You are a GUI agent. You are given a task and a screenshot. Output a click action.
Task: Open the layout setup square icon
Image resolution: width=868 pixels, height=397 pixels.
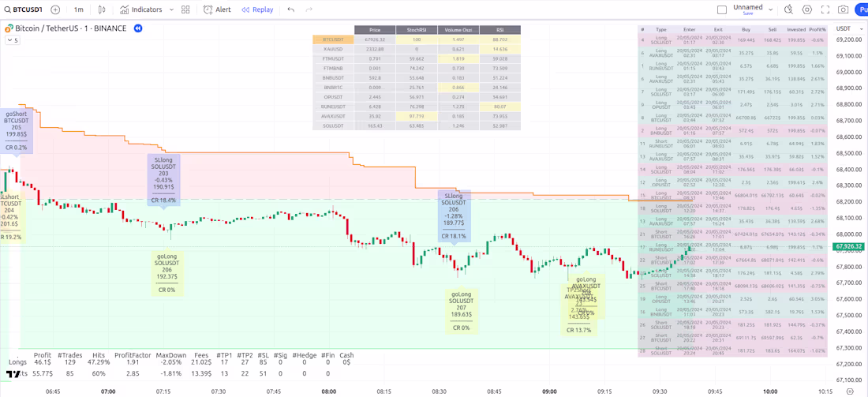722,9
